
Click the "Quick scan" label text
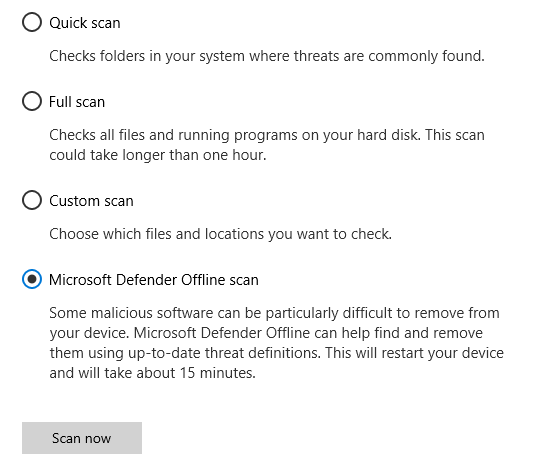(85, 23)
